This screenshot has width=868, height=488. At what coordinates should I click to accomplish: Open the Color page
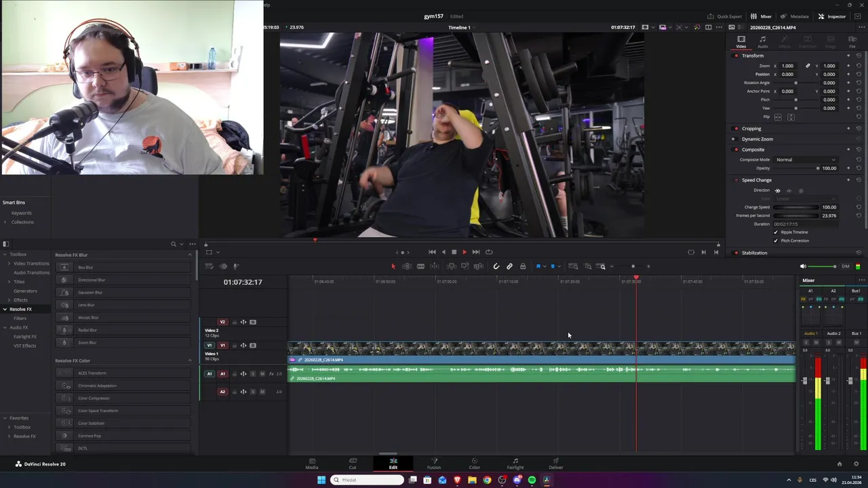[475, 464]
